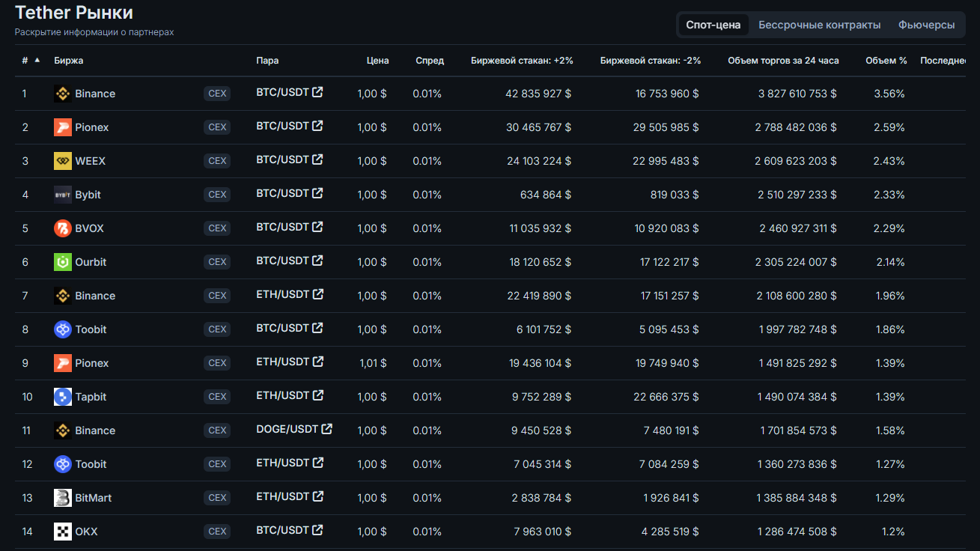Click the OKX exchange logo
This screenshot has height=551, width=980.
63,532
